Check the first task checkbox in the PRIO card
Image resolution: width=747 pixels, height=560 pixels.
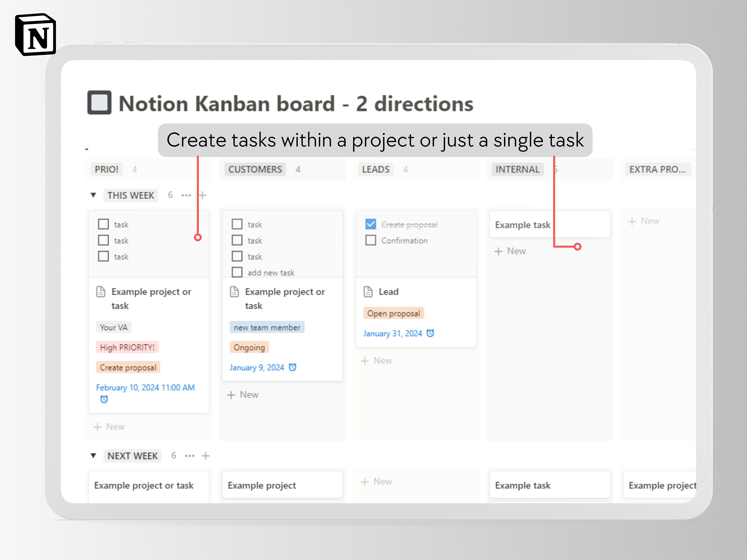click(103, 224)
